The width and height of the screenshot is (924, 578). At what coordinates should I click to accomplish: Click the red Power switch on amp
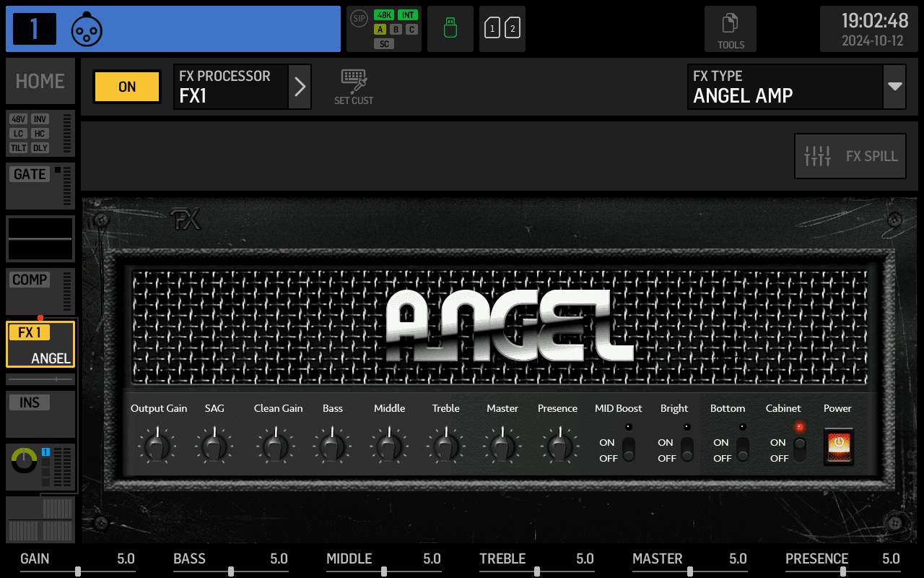(x=839, y=446)
